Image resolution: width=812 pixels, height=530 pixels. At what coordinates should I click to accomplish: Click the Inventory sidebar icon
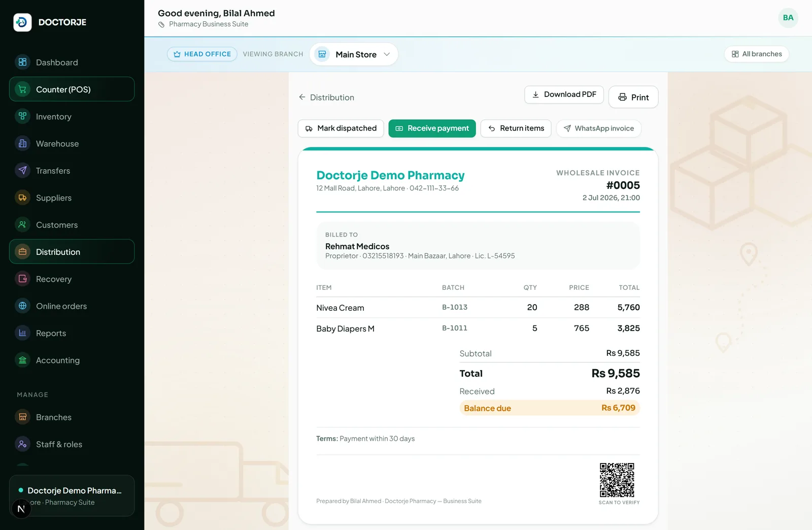click(x=22, y=116)
